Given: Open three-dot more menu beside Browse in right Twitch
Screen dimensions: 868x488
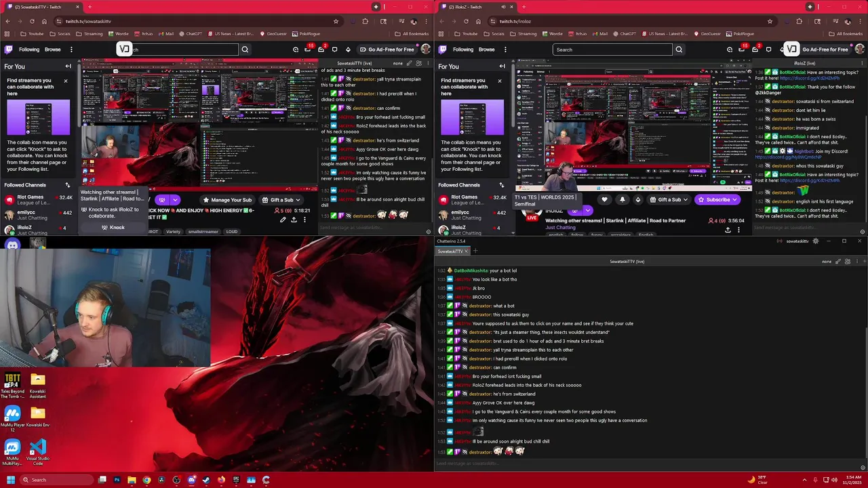Looking at the screenshot, I should point(505,49).
